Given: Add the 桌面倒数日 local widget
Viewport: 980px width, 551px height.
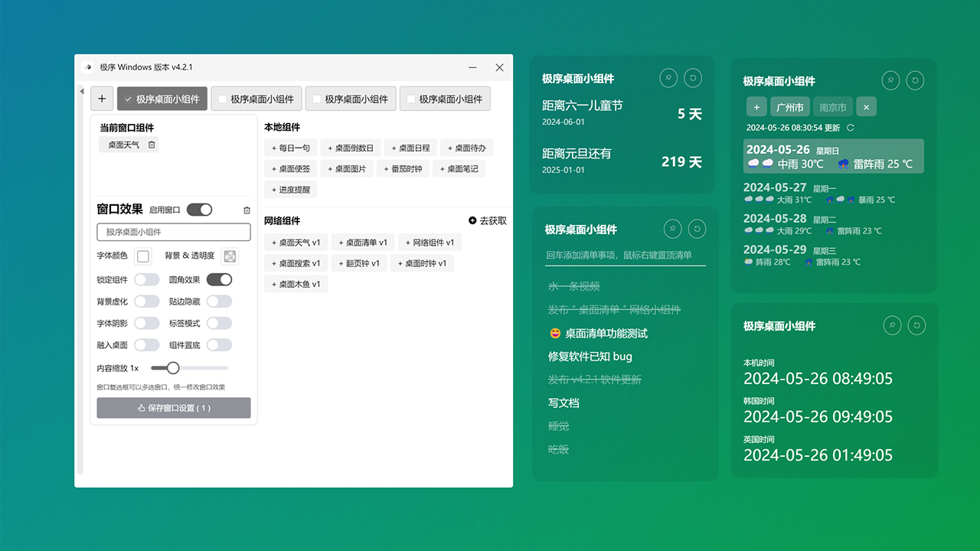Looking at the screenshot, I should [x=351, y=148].
